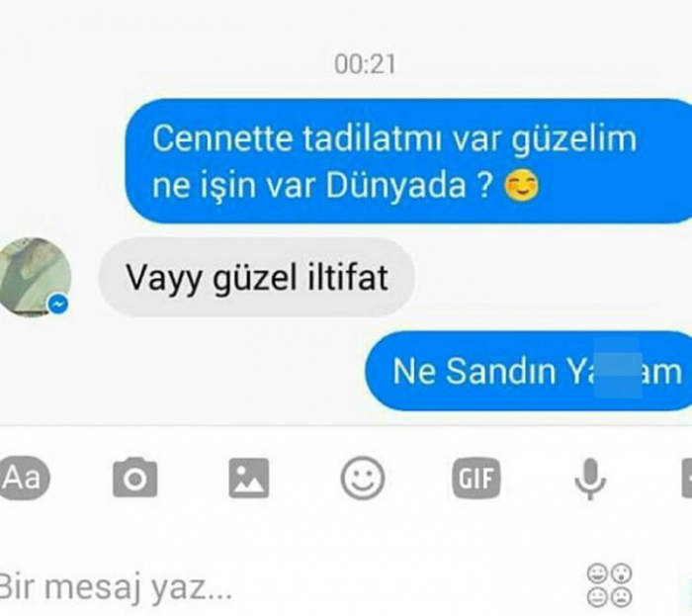Tap the microphone voice message icon
This screenshot has height=616, width=692.
[590, 479]
